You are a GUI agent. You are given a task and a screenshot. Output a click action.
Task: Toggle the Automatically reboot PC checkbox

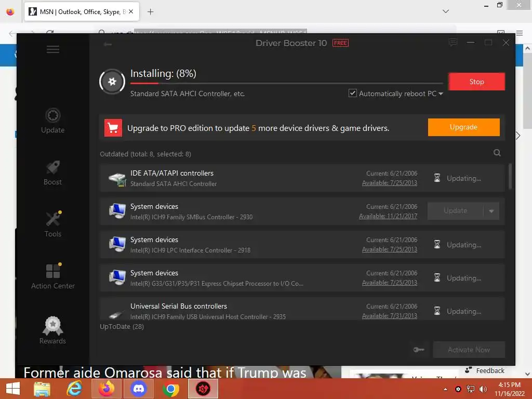coord(353,93)
